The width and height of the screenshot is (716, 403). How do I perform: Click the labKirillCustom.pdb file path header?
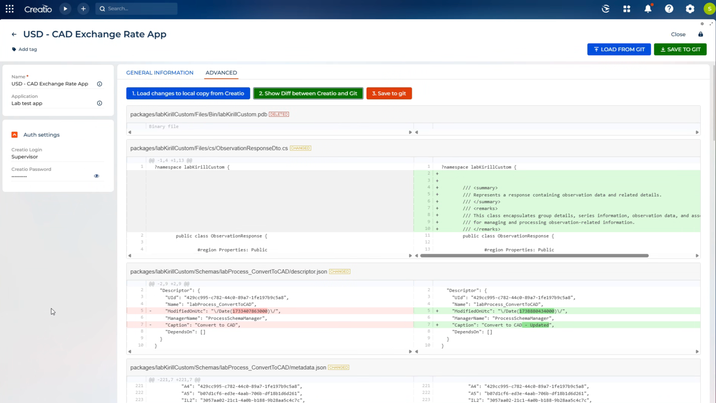pos(198,115)
